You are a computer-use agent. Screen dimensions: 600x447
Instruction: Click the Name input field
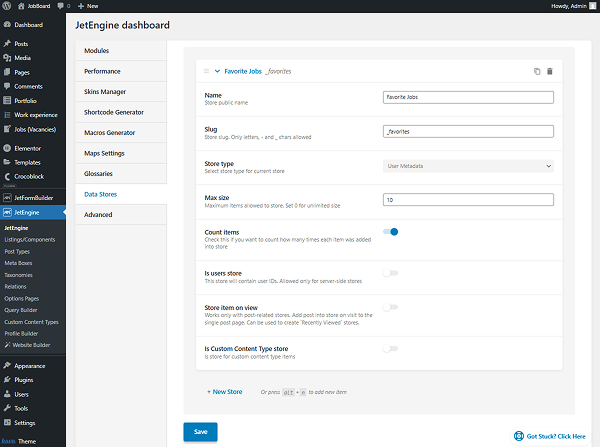coord(468,97)
